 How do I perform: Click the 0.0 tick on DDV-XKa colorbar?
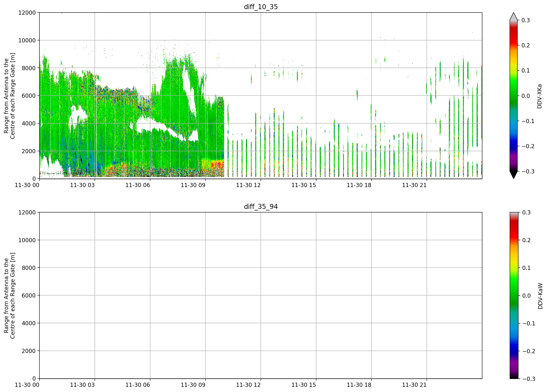(x=526, y=96)
